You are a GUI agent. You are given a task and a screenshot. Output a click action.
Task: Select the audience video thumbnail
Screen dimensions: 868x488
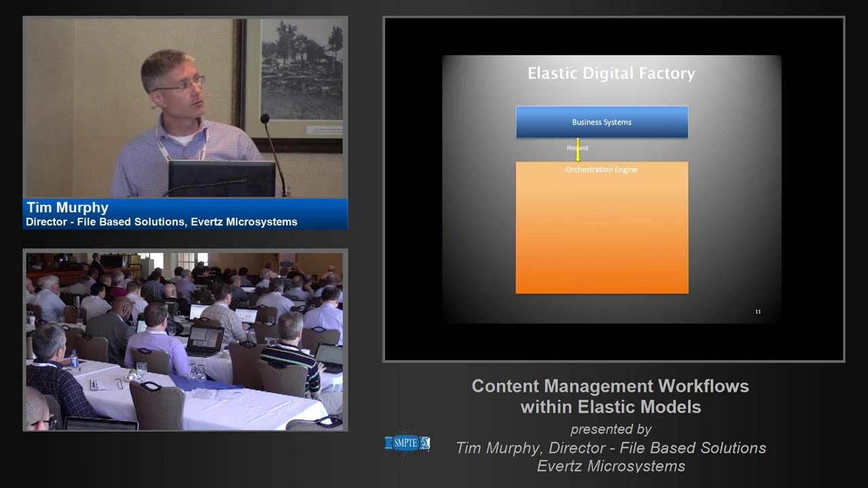[185, 340]
